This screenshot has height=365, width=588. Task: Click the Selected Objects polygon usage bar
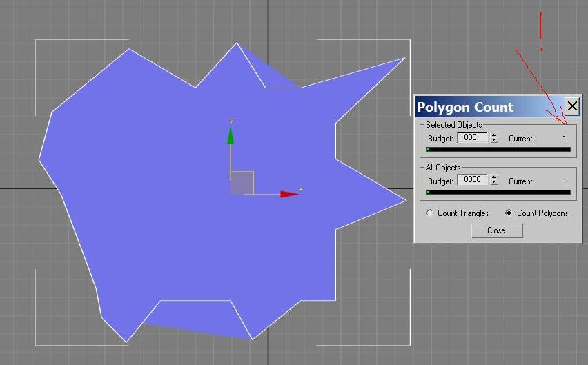coord(498,150)
